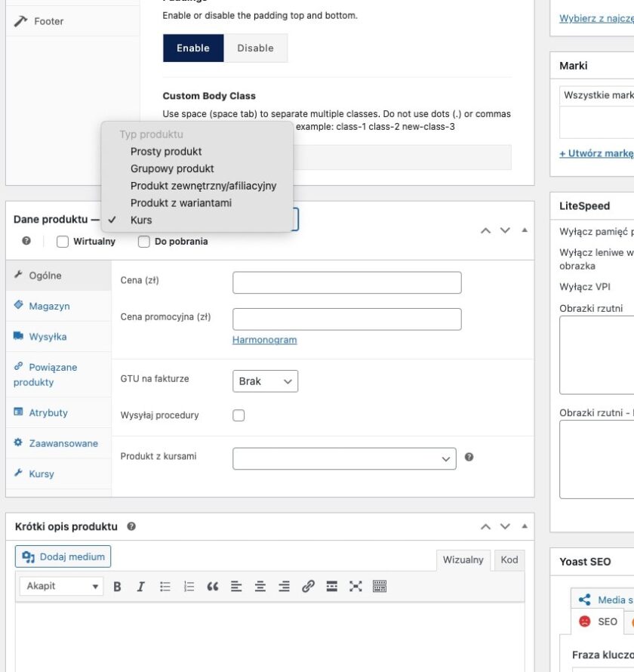Open the Produkt z kursami dropdown
Image resolution: width=634 pixels, height=672 pixels.
click(x=343, y=457)
